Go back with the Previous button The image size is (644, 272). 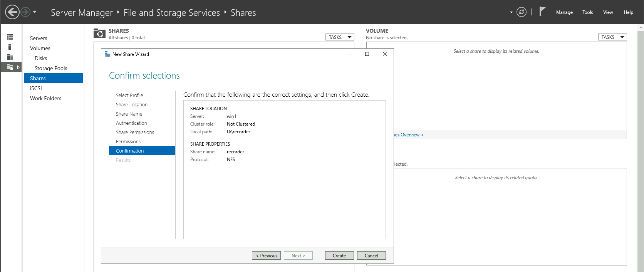pos(266,255)
